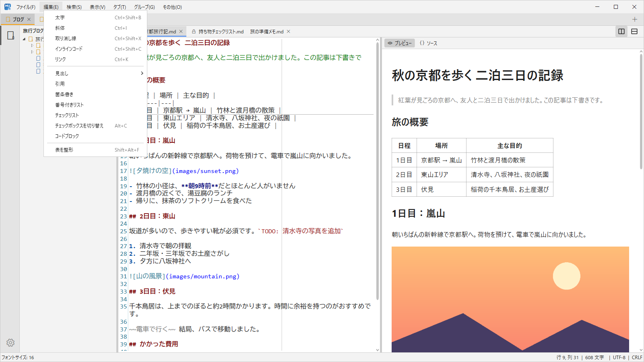
Task: Open the file explorer sidebar icon
Action: coord(10,35)
